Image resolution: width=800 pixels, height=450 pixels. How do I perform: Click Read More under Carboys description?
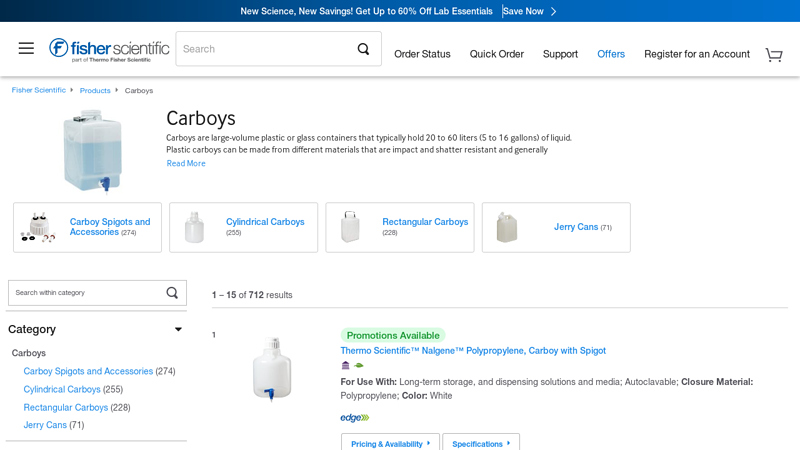point(186,163)
